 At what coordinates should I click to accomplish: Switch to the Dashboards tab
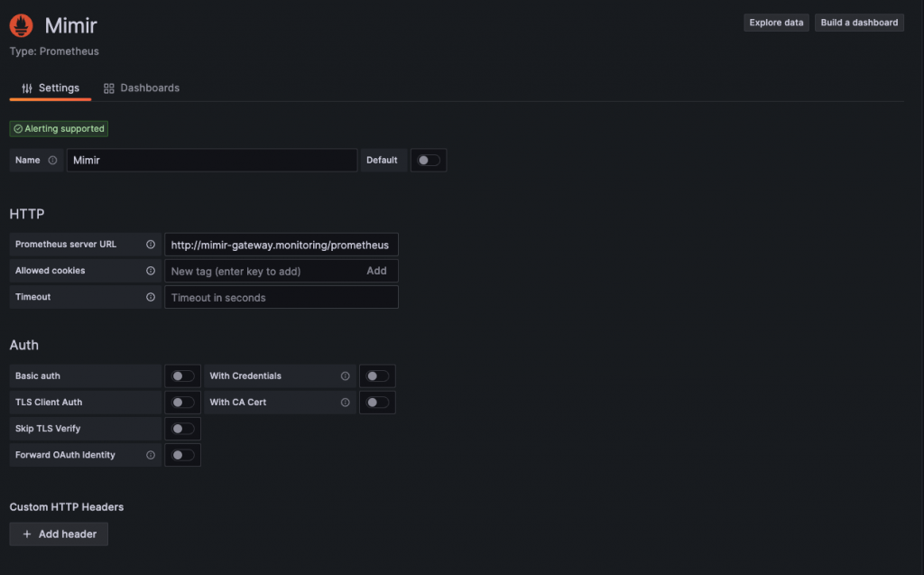point(142,88)
